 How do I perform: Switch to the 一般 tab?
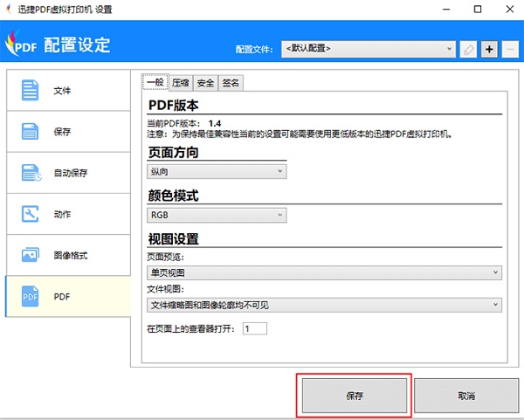click(x=155, y=82)
